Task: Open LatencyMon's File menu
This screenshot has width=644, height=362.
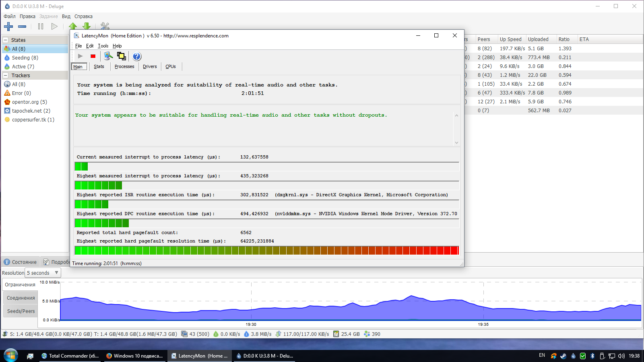Action: 78,46
